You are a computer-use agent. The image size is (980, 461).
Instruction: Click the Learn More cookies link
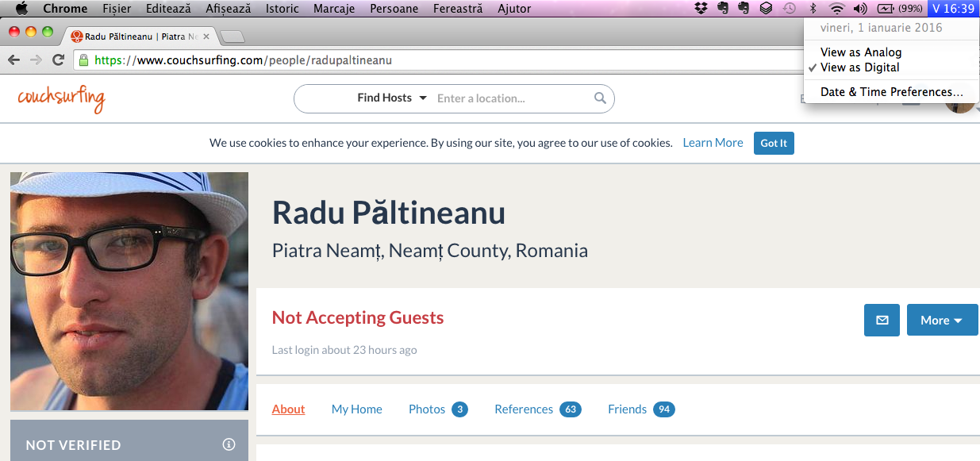coord(713,143)
